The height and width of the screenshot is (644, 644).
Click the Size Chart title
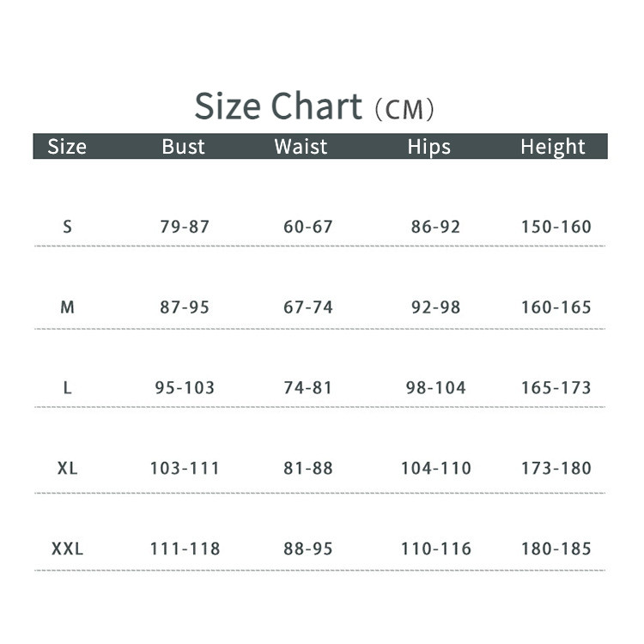tap(278, 107)
